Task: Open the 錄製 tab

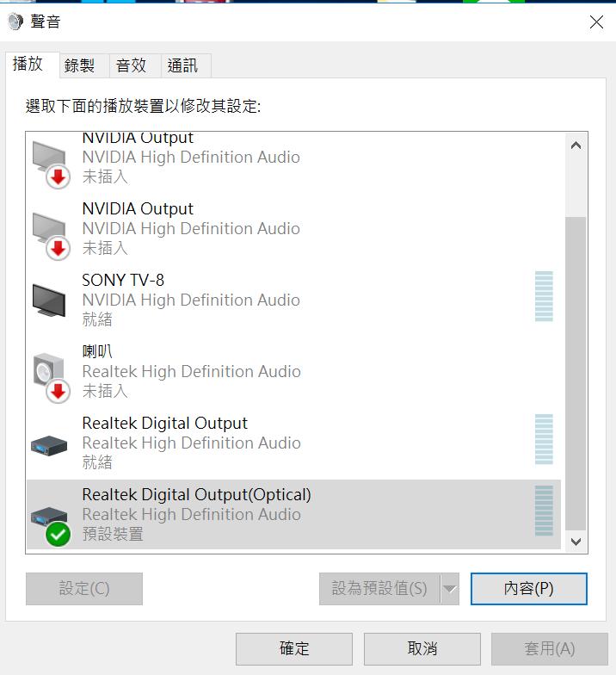Action: pos(84,65)
